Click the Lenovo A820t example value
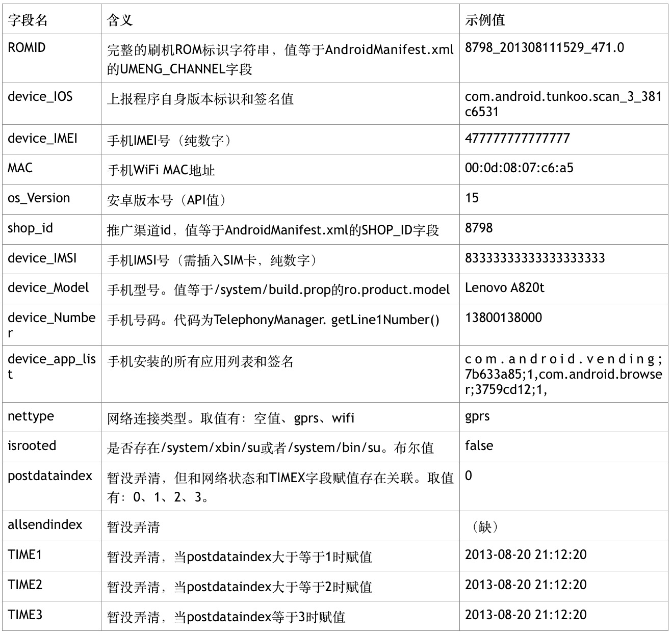Viewport: 672px width, 634px height. pyautogui.click(x=504, y=288)
